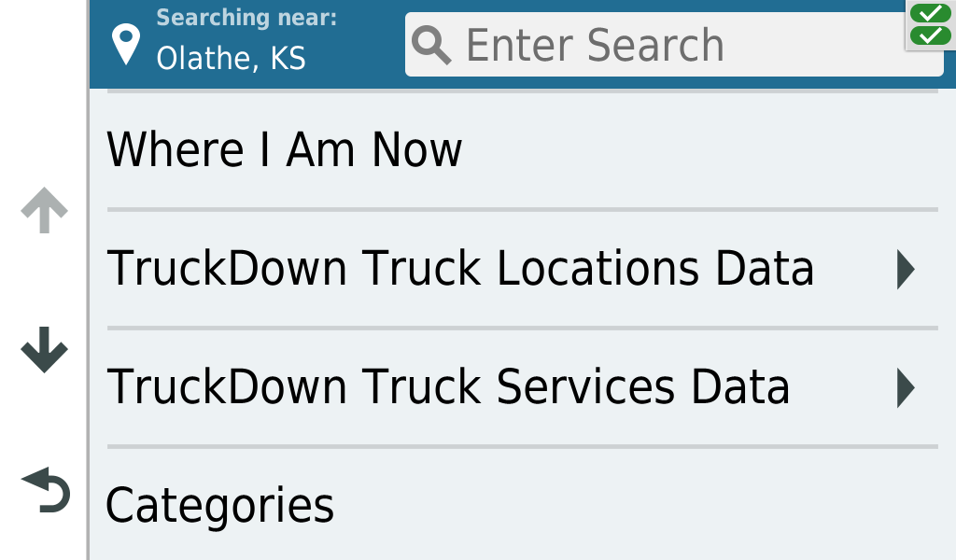Open the Categories list item
The image size is (956, 560).
tap(523, 505)
